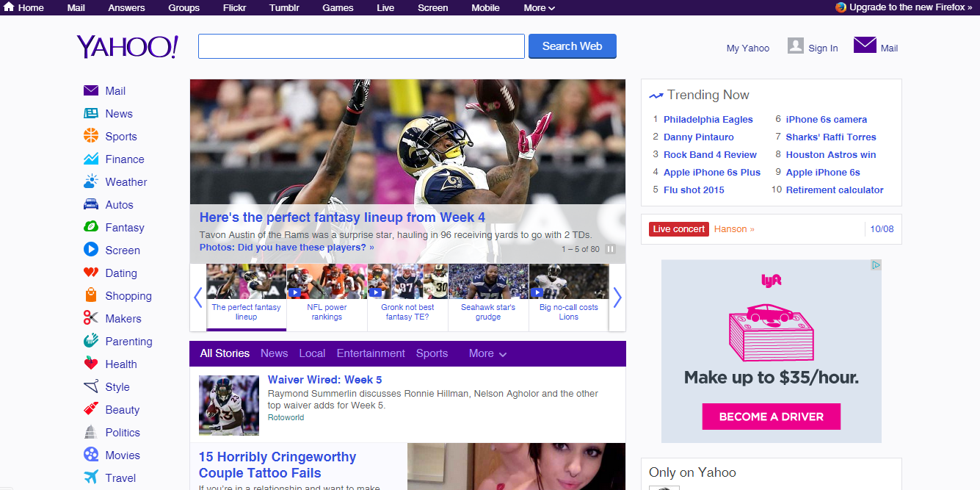The width and height of the screenshot is (980, 490).
Task: Open trending topic Retirement calculator
Action: click(835, 190)
